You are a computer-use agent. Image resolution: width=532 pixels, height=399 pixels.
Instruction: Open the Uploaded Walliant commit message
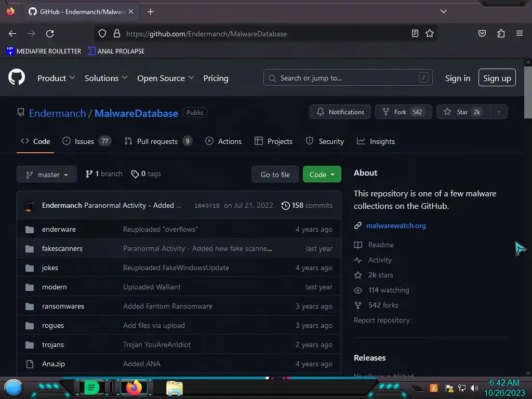152,287
